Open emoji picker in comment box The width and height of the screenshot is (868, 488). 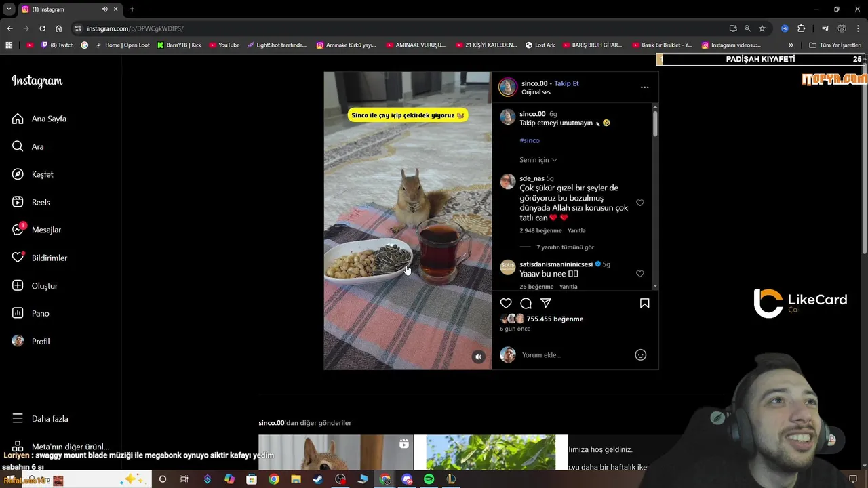coord(640,354)
